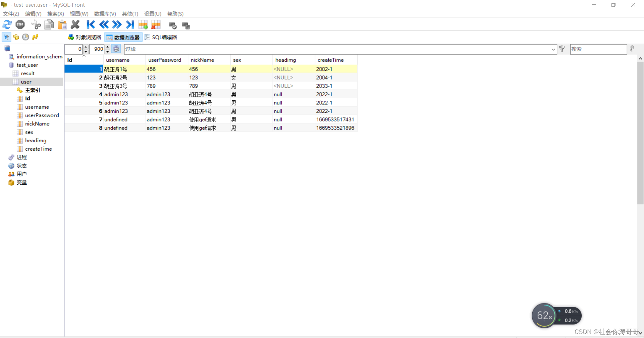Open the 设置(U) menu

[153, 14]
